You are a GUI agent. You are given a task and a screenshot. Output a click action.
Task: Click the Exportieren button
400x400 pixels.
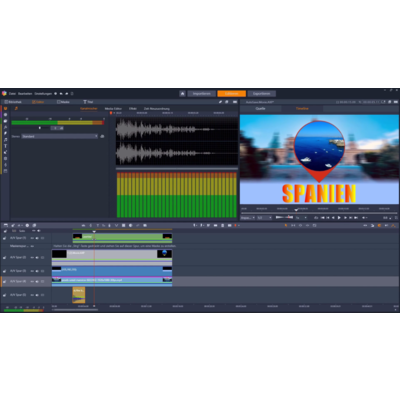261,94
